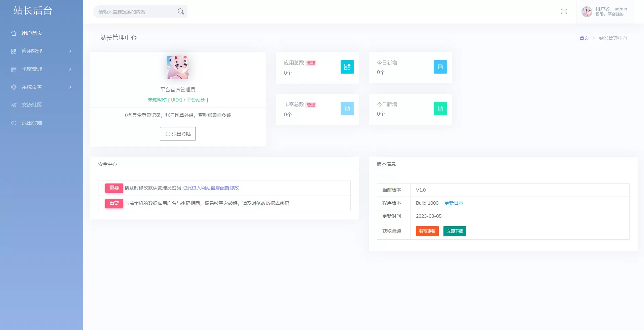This screenshot has height=330, width=644.
Task: Click the 应用管理 grid icon
Action: tap(13, 51)
